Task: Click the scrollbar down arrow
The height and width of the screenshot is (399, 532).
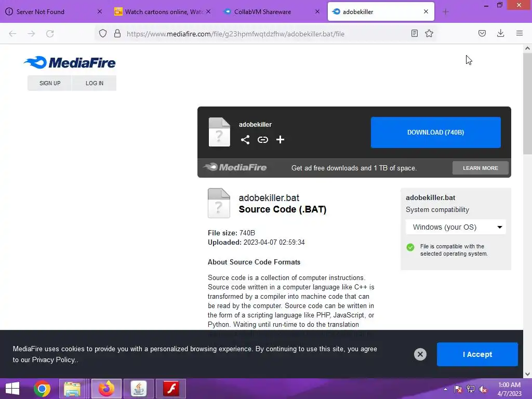Action: tap(527, 374)
